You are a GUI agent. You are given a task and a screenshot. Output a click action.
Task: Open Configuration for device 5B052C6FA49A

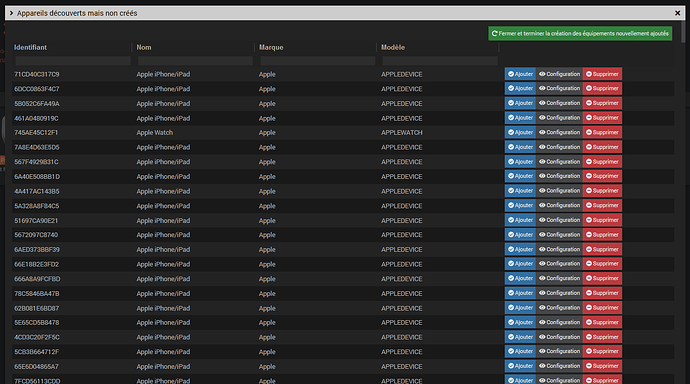coord(559,103)
